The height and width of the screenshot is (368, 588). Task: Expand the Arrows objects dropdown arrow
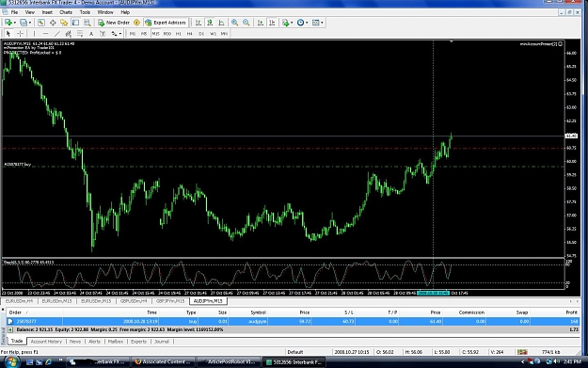[x=120, y=34]
